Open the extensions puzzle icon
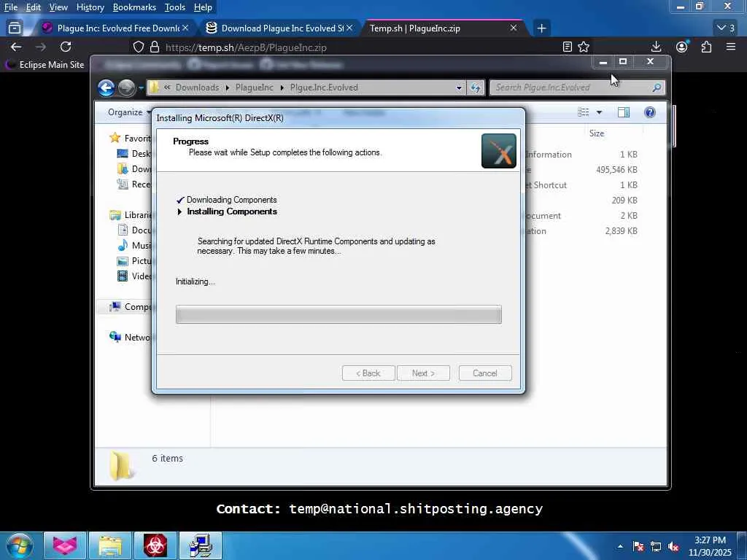Image resolution: width=747 pixels, height=560 pixels. click(x=706, y=47)
